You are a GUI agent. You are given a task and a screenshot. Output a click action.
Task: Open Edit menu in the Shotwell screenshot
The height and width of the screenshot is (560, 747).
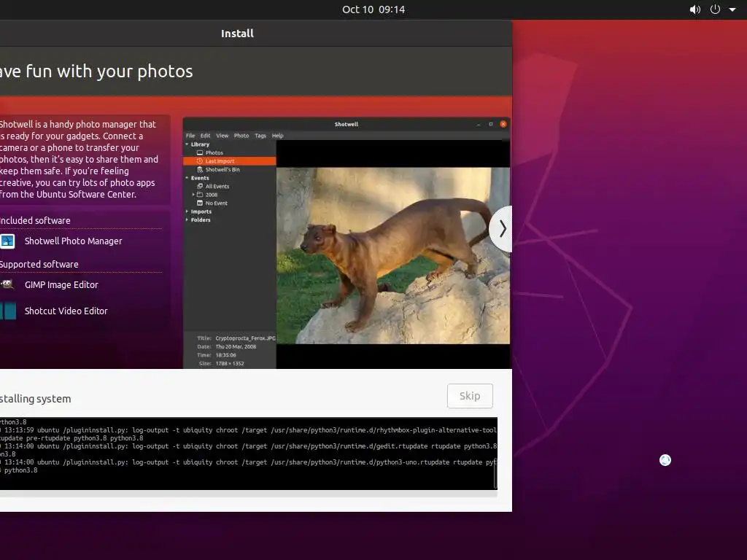tap(205, 136)
